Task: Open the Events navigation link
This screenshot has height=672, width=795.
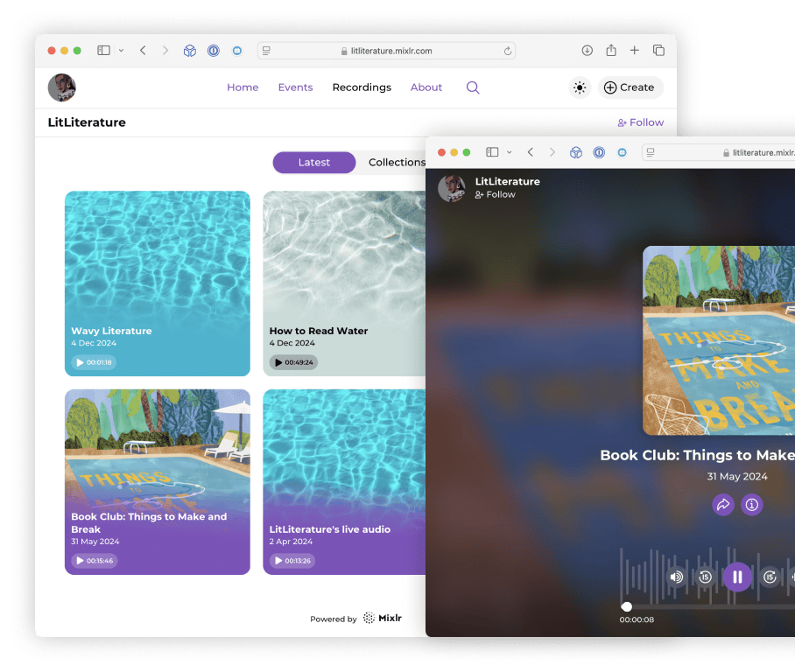Action: pyautogui.click(x=295, y=87)
